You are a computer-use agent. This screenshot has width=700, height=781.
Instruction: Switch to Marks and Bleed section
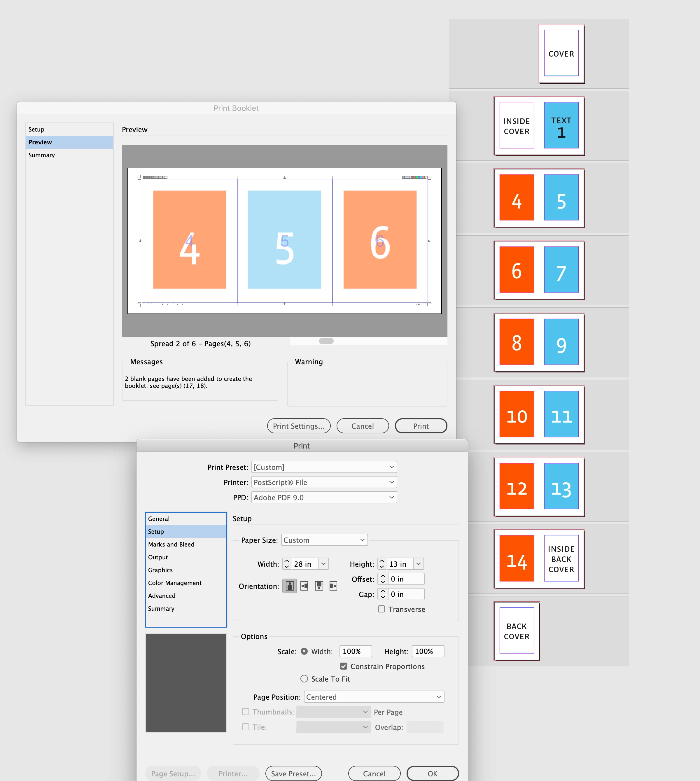click(171, 544)
